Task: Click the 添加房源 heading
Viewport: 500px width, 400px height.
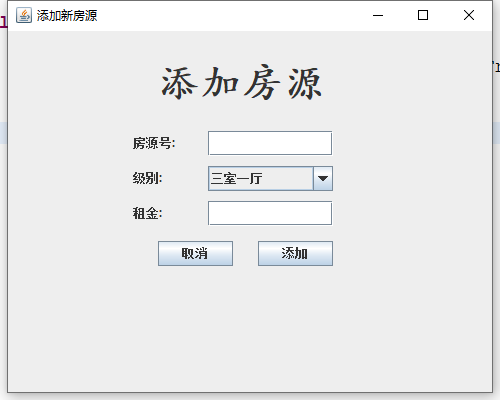Action: pyautogui.click(x=242, y=83)
